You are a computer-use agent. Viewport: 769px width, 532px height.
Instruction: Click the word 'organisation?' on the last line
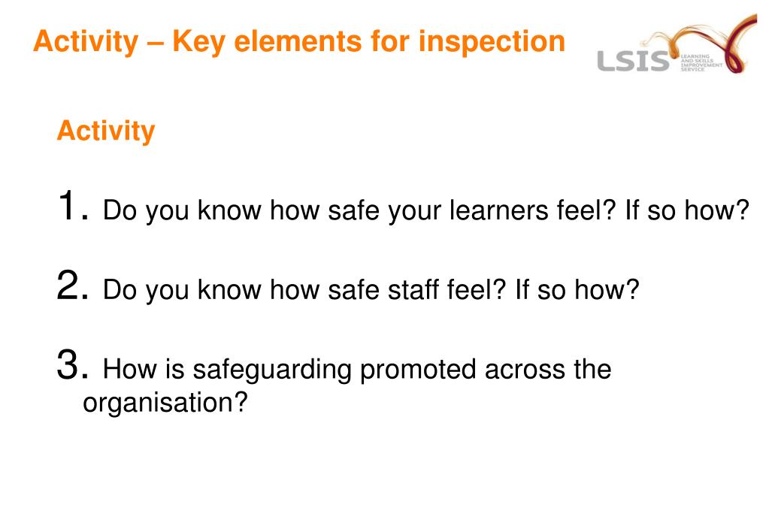coord(165,403)
